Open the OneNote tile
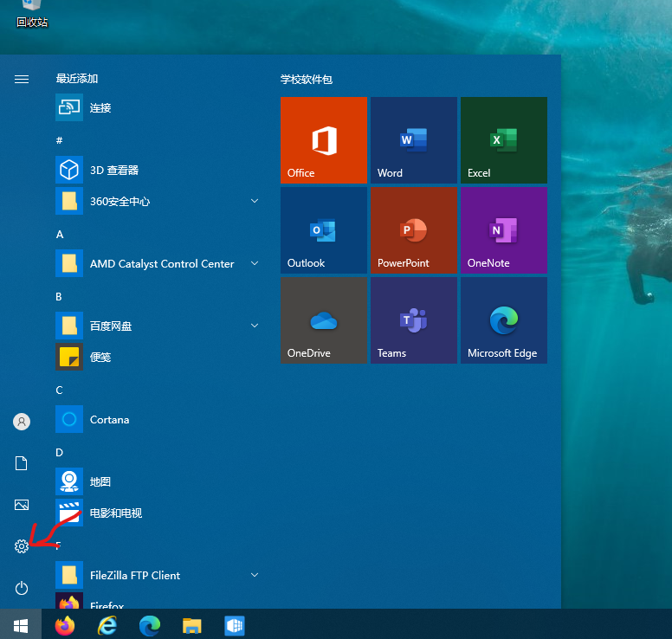 tap(504, 230)
